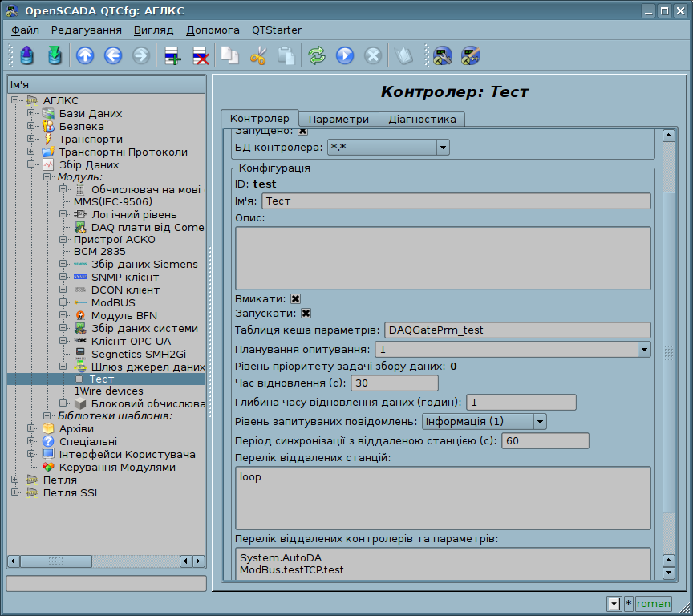Open the Рівень запитуваних повідомлень dropdown
This screenshot has height=616, width=693.
point(540,421)
